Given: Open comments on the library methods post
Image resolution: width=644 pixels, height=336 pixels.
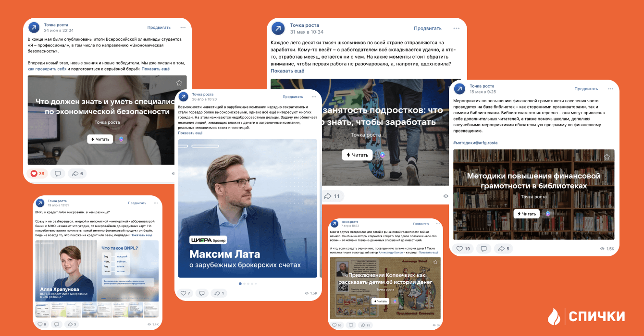Looking at the screenshot, I should [483, 249].
